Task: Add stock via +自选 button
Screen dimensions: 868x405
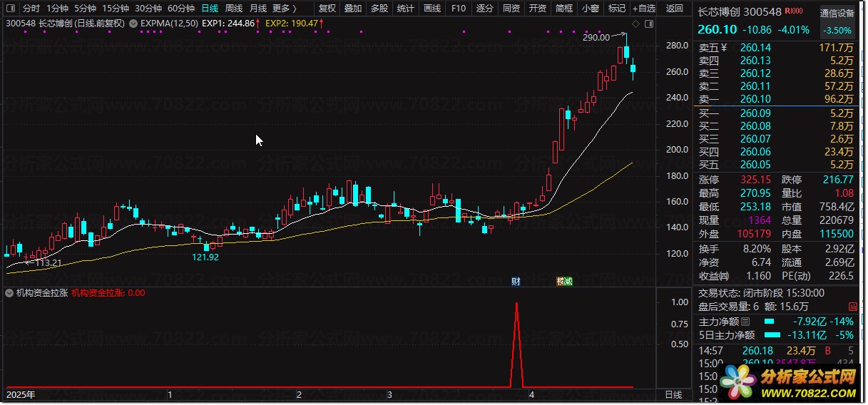Action: (x=644, y=9)
